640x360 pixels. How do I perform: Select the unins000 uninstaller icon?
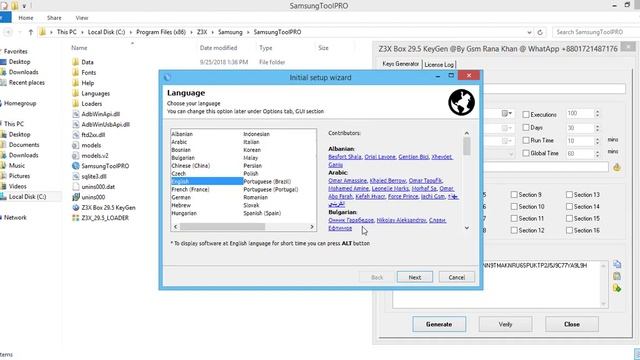(x=75, y=197)
